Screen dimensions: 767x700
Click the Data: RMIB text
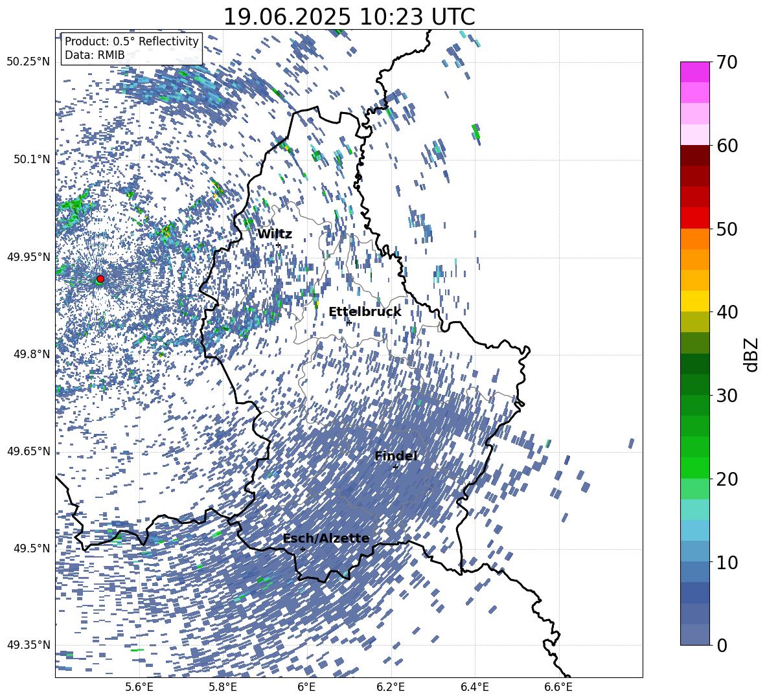tap(95, 55)
